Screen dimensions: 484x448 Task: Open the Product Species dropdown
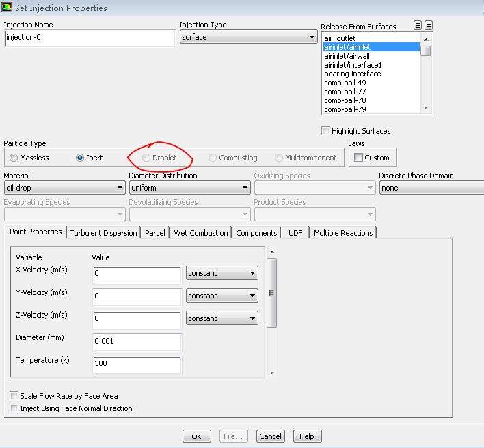click(x=315, y=214)
